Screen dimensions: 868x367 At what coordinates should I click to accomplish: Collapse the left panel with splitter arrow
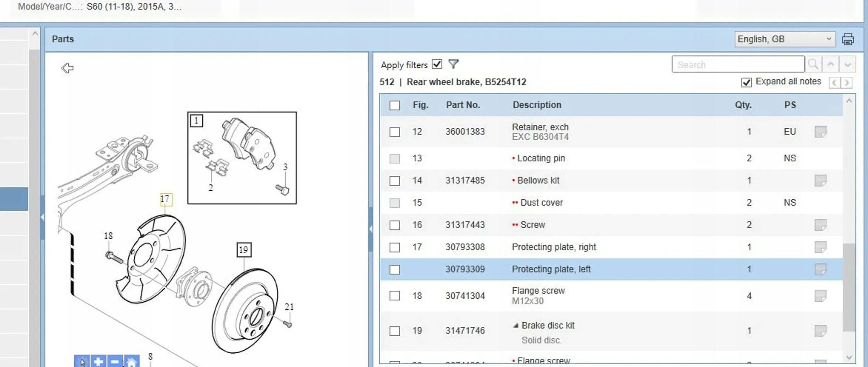42,217
